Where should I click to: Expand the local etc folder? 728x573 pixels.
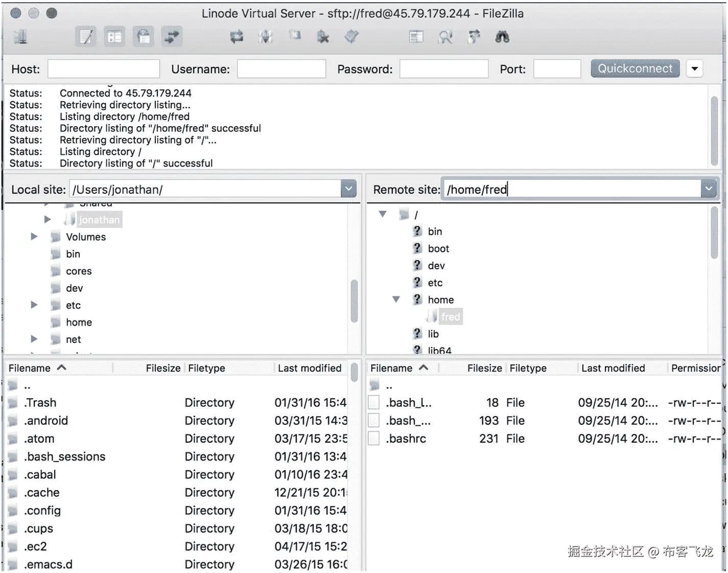tap(34, 305)
